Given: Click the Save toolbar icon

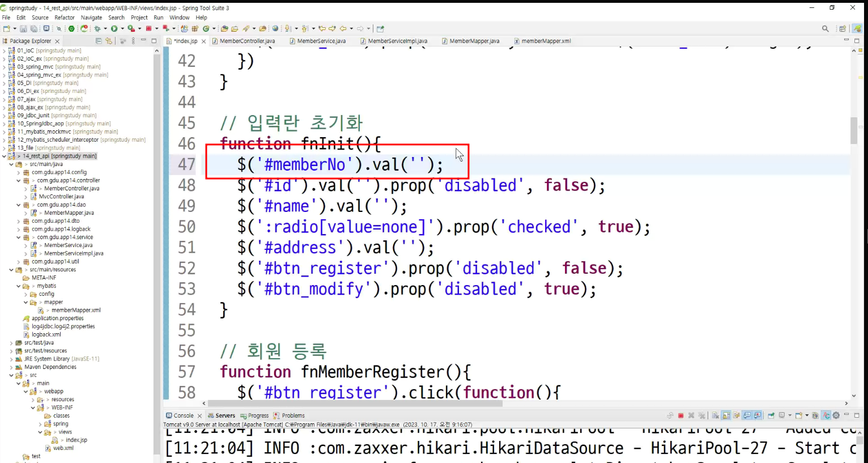Looking at the screenshot, I should 23,28.
